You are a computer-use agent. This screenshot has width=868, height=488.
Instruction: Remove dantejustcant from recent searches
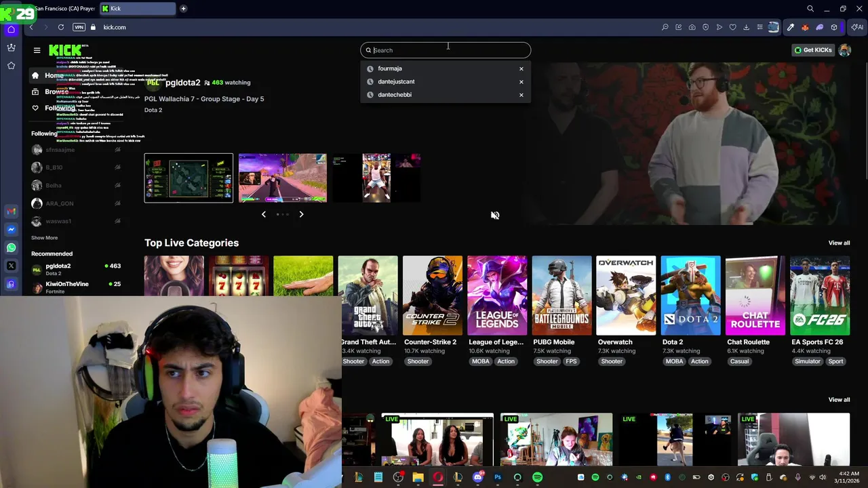point(521,82)
